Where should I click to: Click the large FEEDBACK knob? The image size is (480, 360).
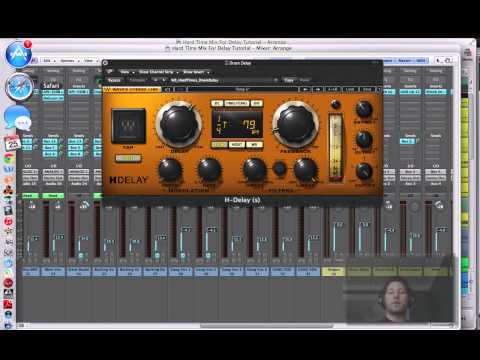click(295, 124)
